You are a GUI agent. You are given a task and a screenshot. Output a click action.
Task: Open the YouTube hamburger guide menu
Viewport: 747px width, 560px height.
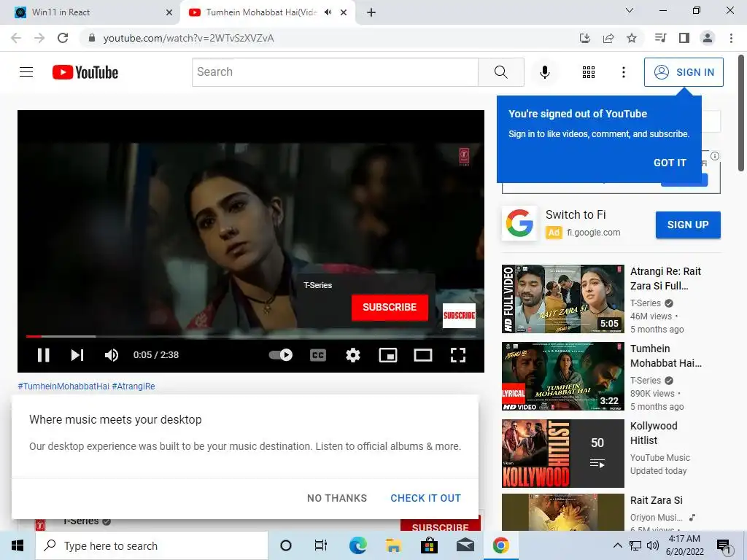tap(26, 72)
